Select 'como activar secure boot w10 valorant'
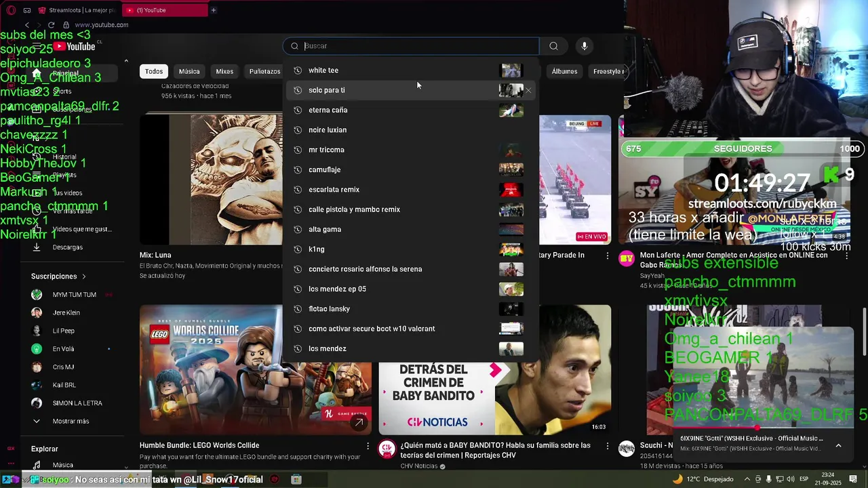868x488 pixels. tap(411, 329)
